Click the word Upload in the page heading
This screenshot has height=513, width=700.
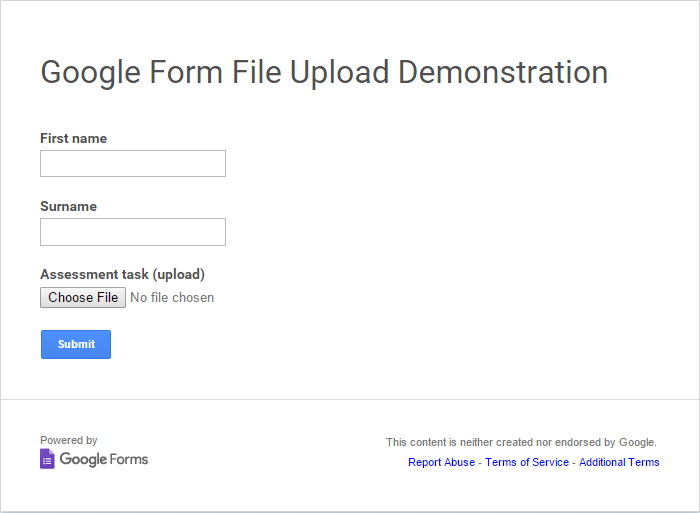(x=340, y=72)
